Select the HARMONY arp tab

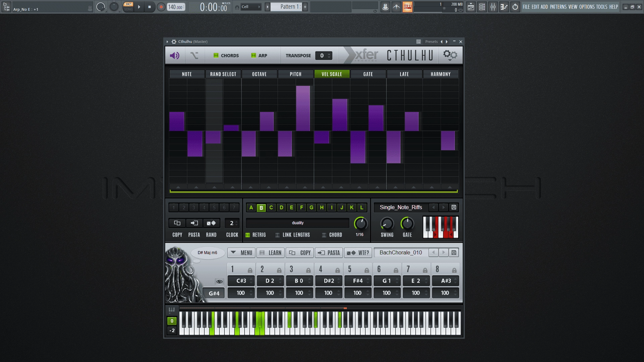pyautogui.click(x=440, y=74)
